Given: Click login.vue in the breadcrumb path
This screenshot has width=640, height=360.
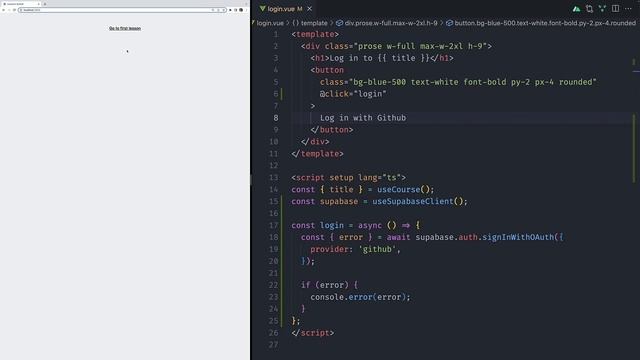Looking at the screenshot, I should click(269, 23).
